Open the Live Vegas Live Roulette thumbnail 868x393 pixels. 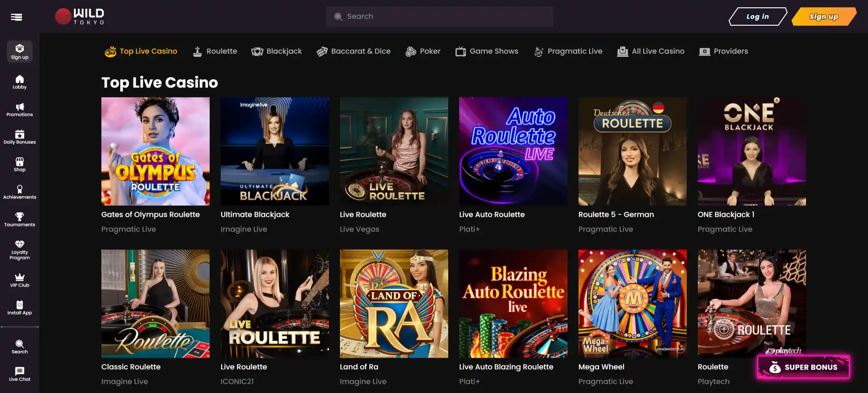394,151
